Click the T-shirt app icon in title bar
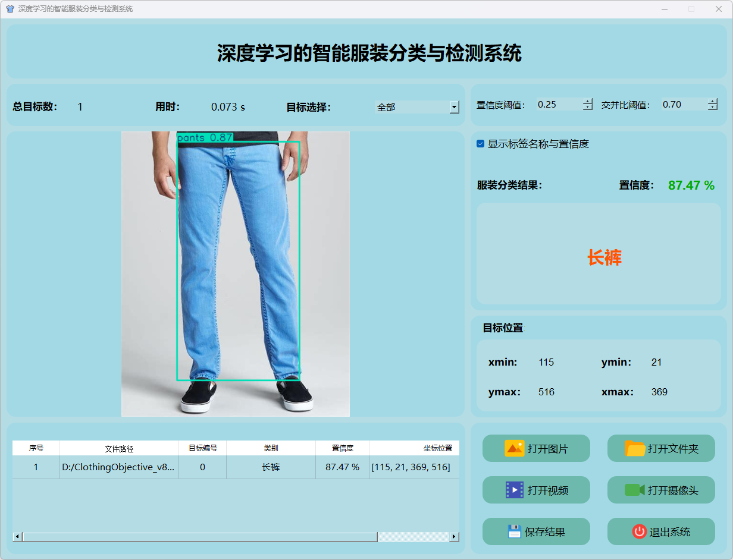This screenshot has width=733, height=560. point(10,9)
